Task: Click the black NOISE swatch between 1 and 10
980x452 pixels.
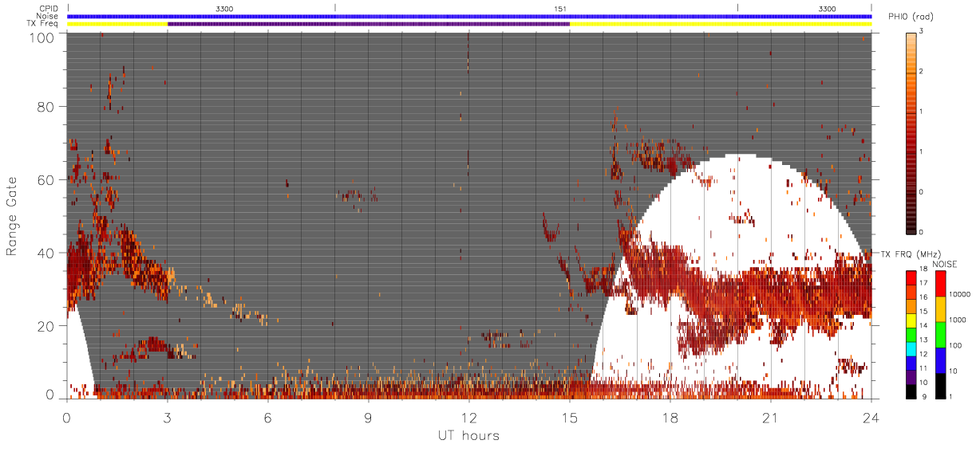Action: (x=941, y=386)
